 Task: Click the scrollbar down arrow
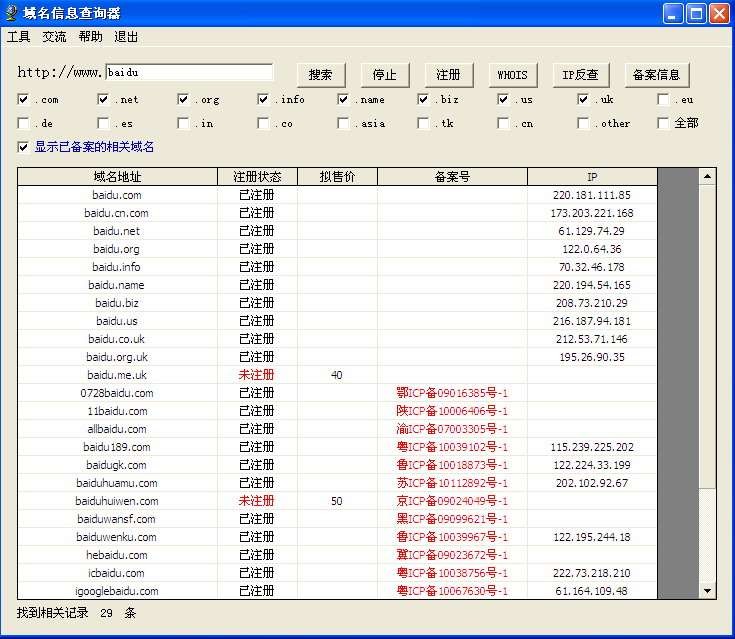click(x=707, y=591)
